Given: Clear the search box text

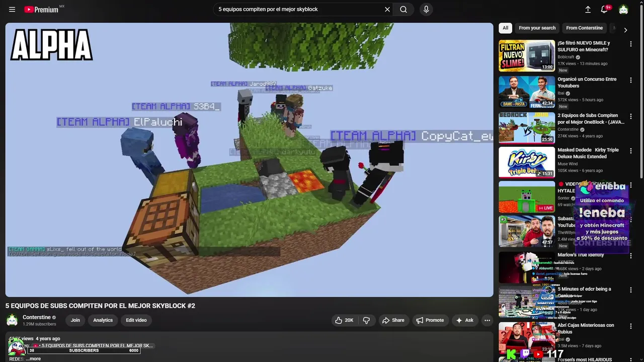Looking at the screenshot, I should coord(387,9).
